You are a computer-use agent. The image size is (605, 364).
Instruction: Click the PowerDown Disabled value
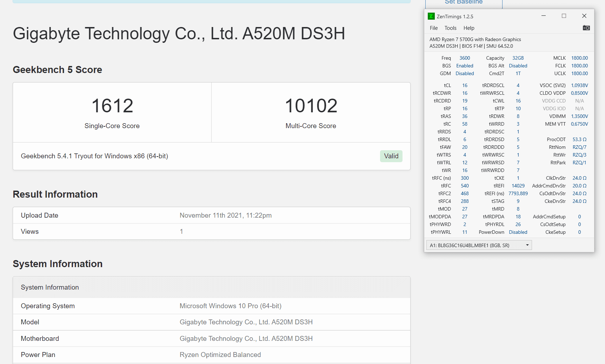[518, 232]
